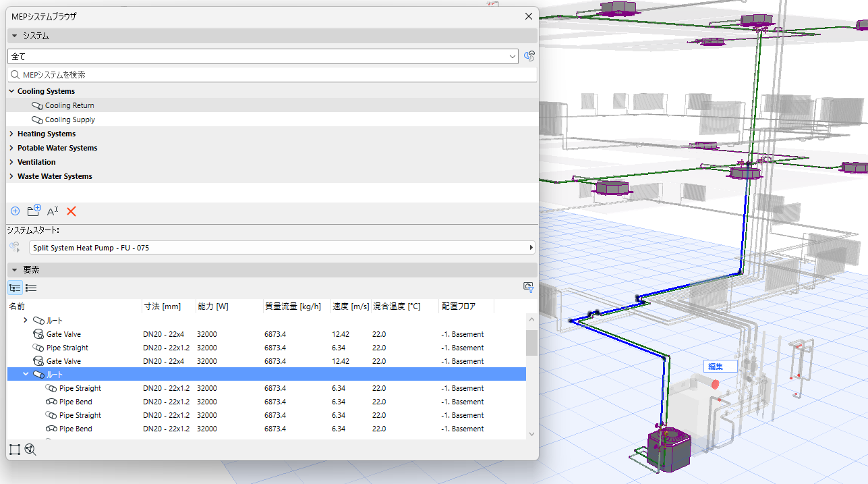Click the red delete system icon
868x484 pixels.
(71, 211)
